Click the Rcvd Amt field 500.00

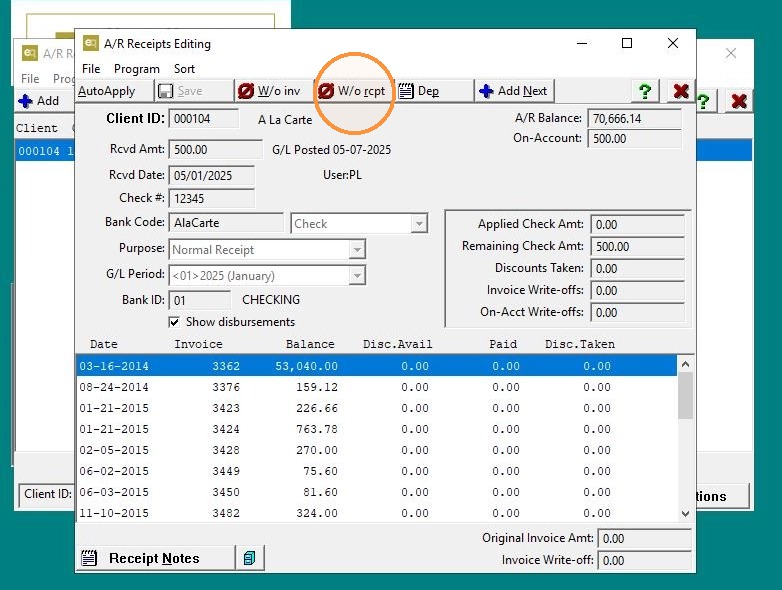(x=215, y=150)
